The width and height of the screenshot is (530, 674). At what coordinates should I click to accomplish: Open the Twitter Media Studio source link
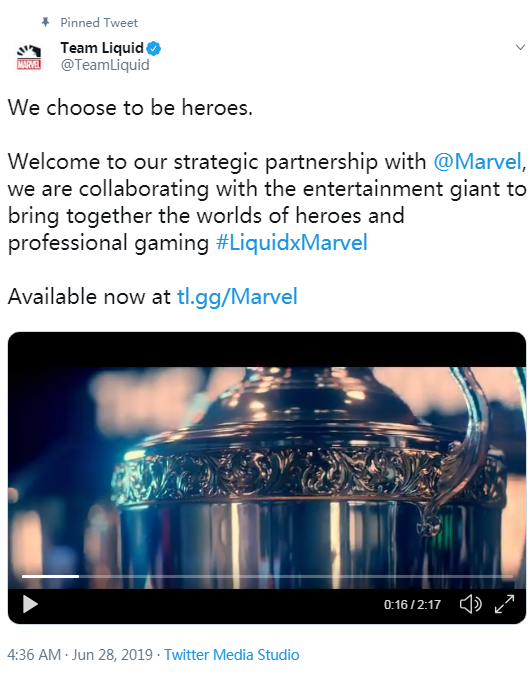point(232,655)
